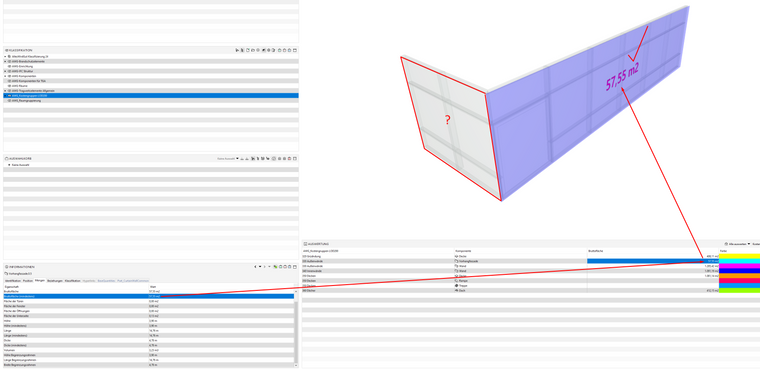Click the yellow color swatch for Gründung
This screenshot has height=369, width=760.
click(x=739, y=256)
